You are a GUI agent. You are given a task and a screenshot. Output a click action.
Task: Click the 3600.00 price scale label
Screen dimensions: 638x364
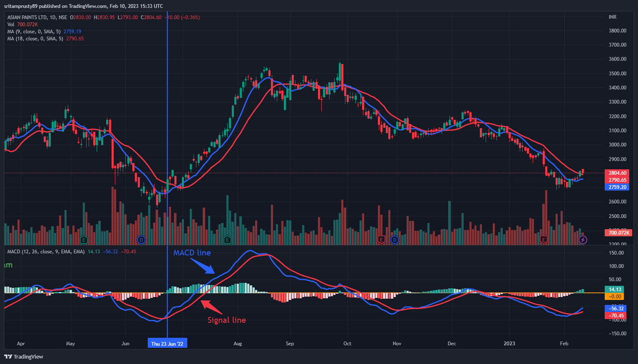[618, 59]
